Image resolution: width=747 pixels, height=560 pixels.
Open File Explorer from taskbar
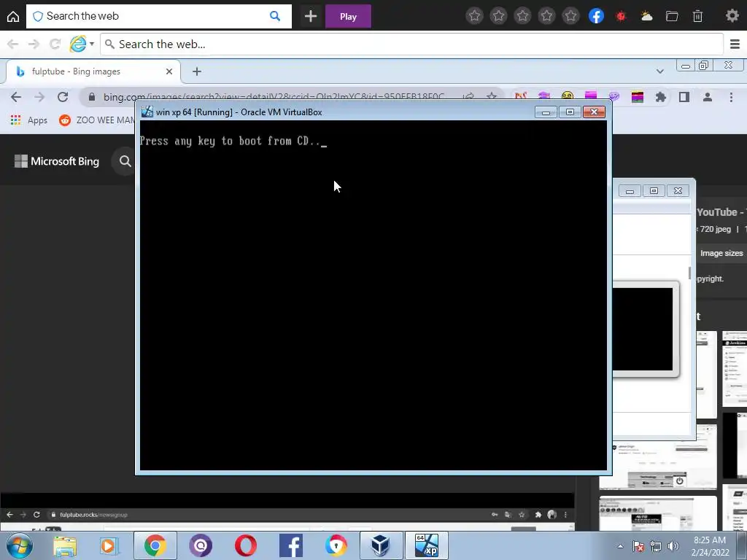point(65,545)
